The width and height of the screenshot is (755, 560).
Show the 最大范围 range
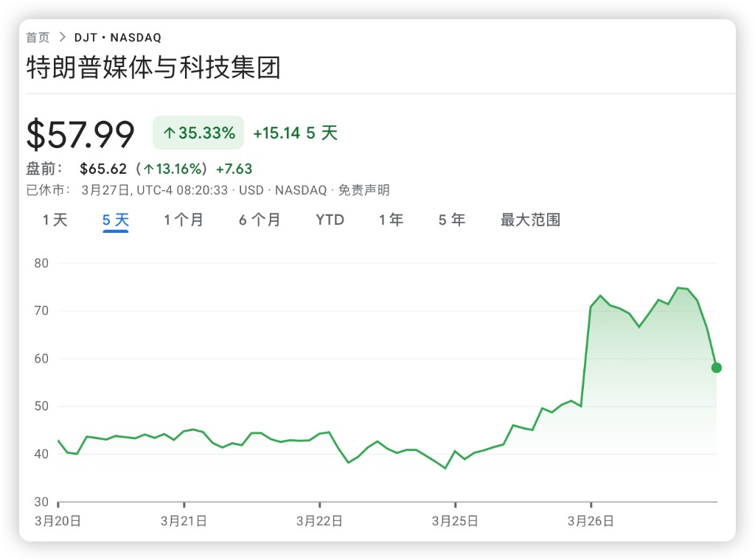coord(531,220)
